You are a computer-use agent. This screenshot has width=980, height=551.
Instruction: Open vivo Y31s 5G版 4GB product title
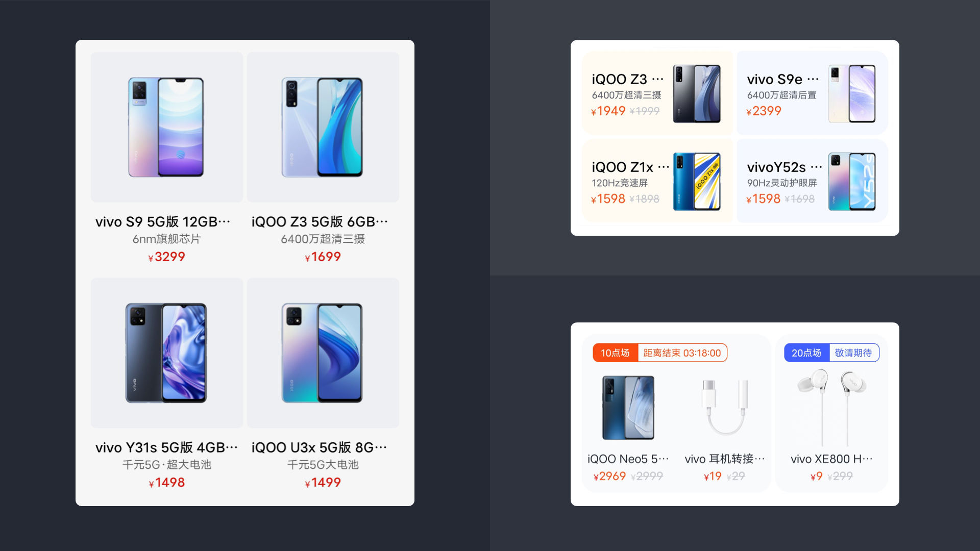point(166,447)
